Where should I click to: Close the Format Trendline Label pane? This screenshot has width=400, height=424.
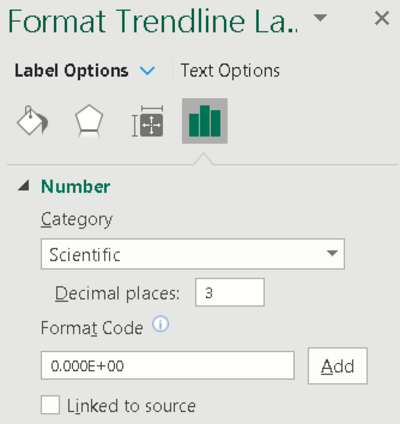pos(382,18)
